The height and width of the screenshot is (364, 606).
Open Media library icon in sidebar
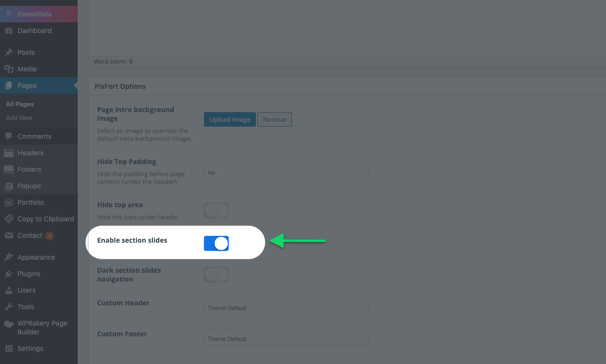(9, 69)
